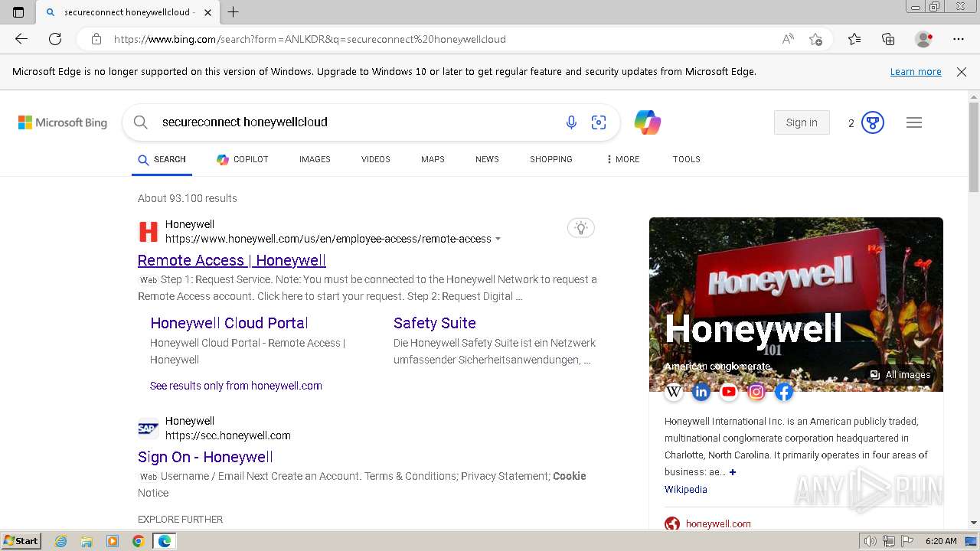Open the Tools option

click(x=687, y=159)
